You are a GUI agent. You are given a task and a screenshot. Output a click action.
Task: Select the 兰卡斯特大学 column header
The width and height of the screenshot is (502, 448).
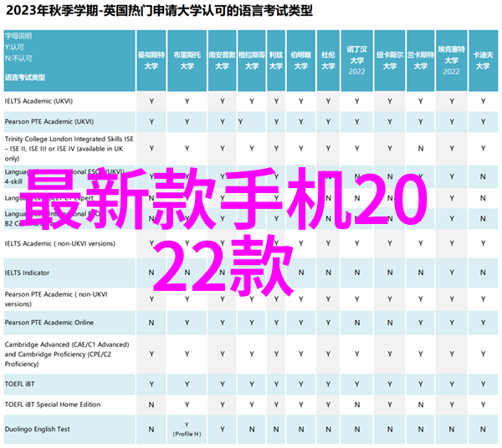(420, 60)
